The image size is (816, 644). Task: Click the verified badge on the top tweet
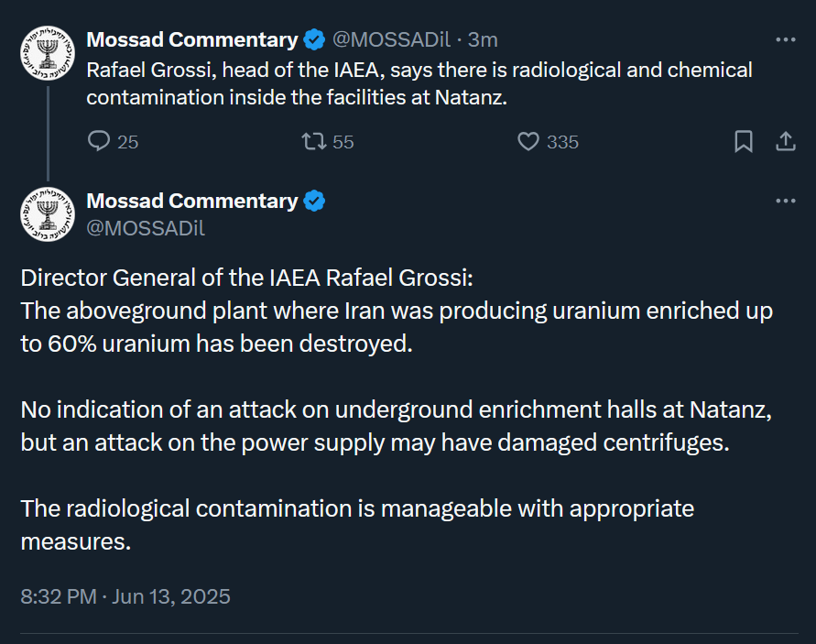[x=314, y=39]
